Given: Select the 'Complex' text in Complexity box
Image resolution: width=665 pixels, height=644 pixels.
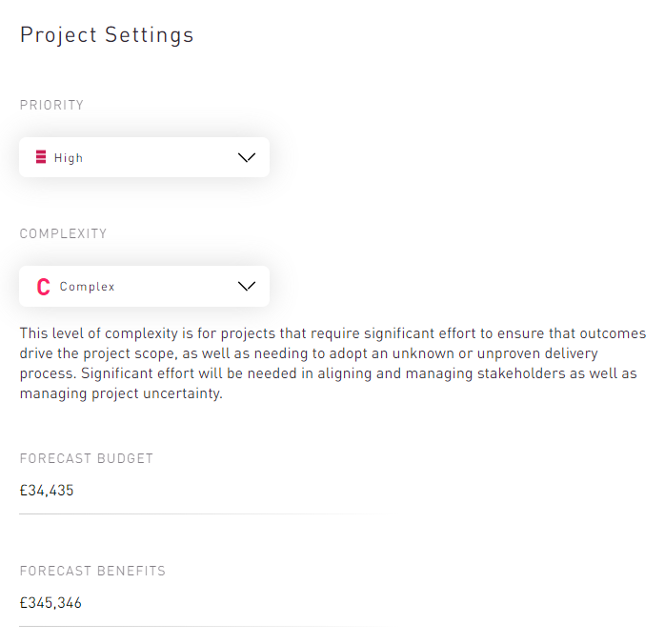Looking at the screenshot, I should [x=87, y=287].
